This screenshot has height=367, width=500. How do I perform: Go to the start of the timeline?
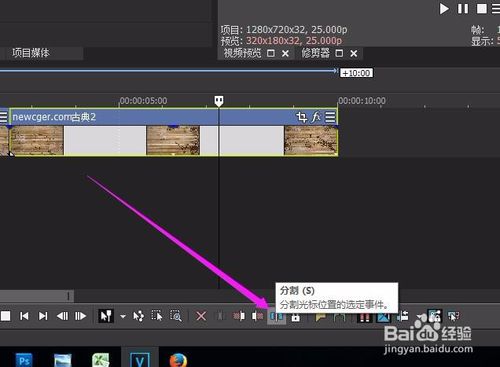click(x=24, y=316)
